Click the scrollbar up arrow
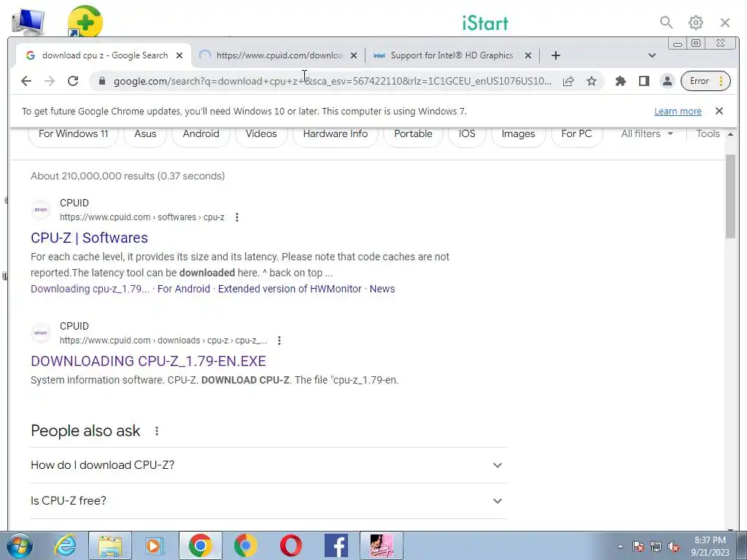Image resolution: width=747 pixels, height=560 pixels. click(x=730, y=135)
